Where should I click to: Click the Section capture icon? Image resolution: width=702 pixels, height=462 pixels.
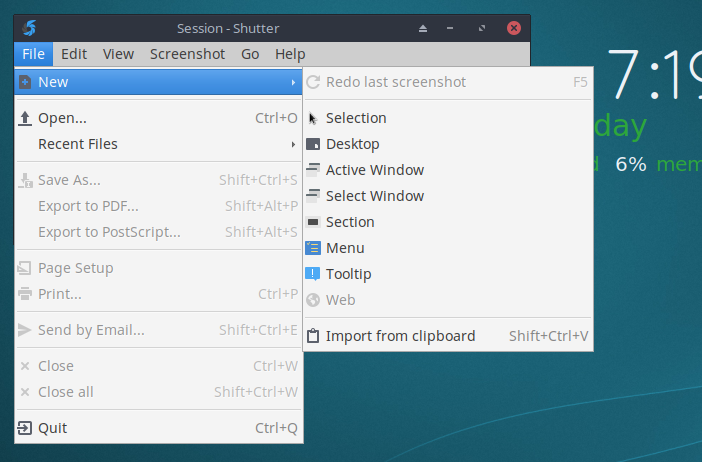pyautogui.click(x=313, y=222)
